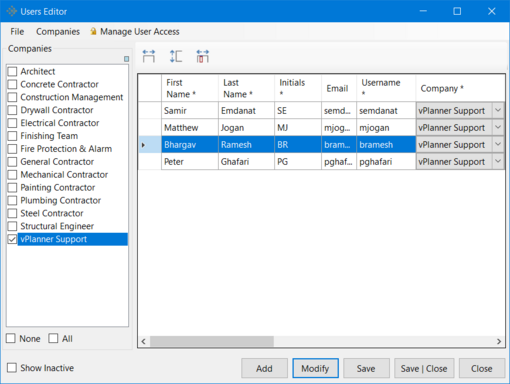The image size is (510, 384).
Task: Click the pghafari username cell
Action: click(386, 162)
